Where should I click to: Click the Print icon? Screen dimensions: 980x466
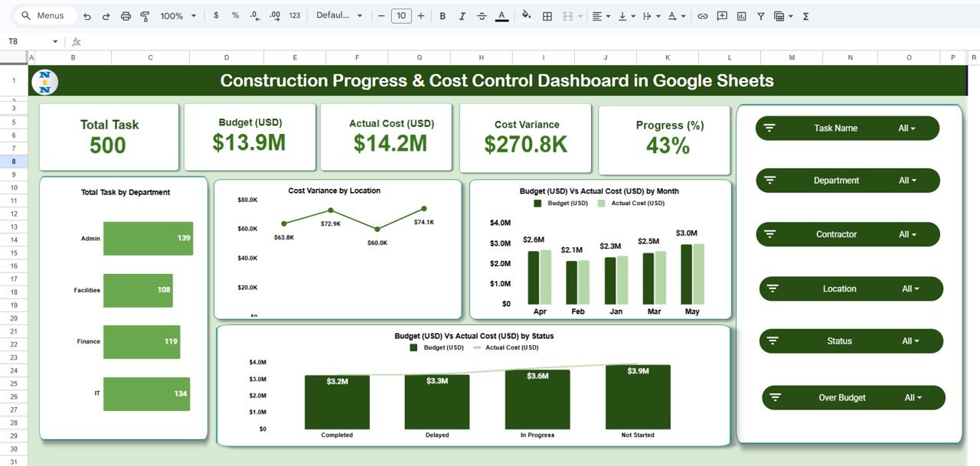[x=125, y=15]
